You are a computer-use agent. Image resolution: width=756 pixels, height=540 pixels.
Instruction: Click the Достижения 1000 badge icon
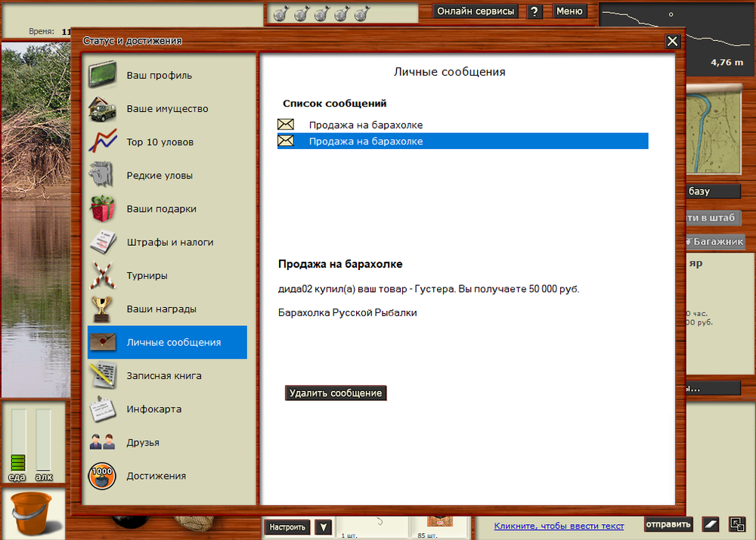[x=102, y=476]
